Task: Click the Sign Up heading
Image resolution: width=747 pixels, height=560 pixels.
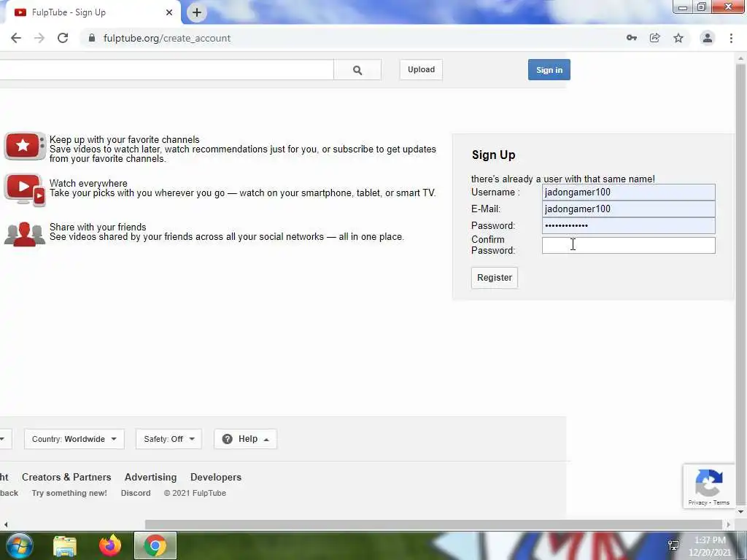Action: coord(494,155)
